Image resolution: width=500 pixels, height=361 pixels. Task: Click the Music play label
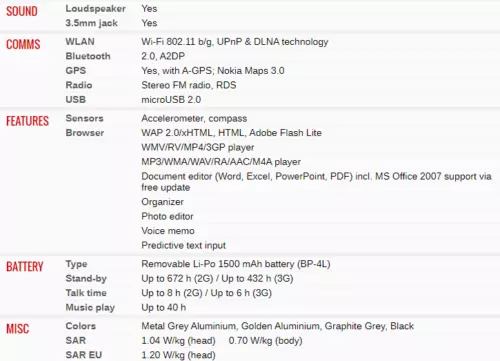(90, 307)
